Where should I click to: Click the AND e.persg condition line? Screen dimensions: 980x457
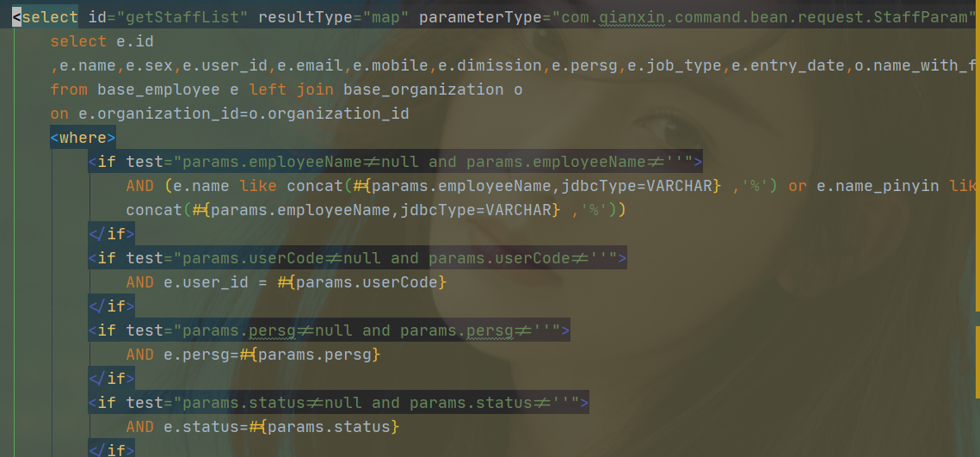click(x=252, y=355)
